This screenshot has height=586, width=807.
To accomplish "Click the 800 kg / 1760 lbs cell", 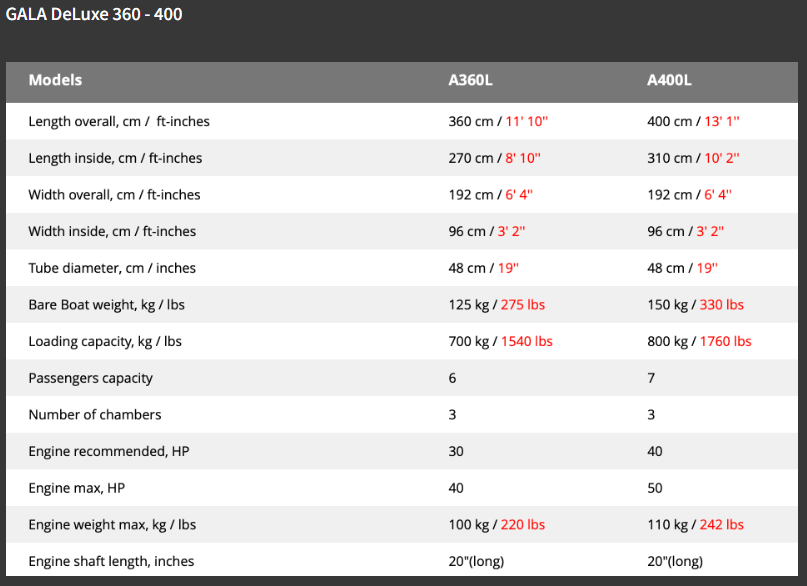I will tap(699, 341).
